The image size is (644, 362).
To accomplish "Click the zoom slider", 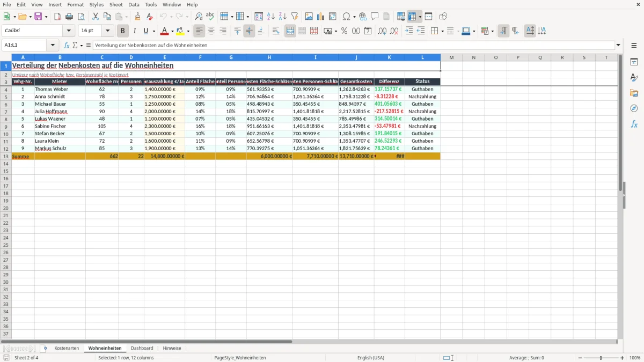I will tap(601, 358).
